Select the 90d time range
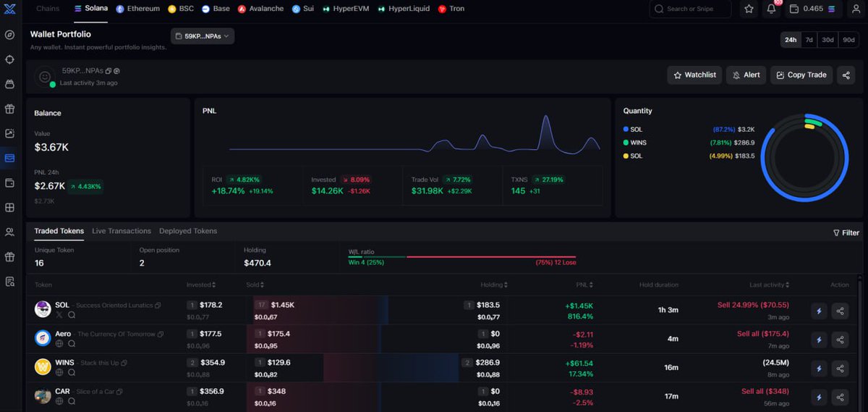868x412 pixels. click(x=848, y=40)
